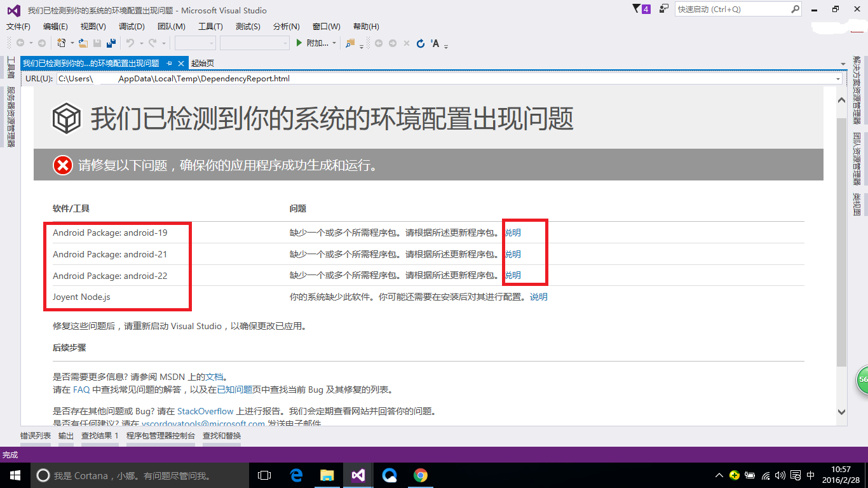Click the Find in Files toolbar icon
Viewport: 868px width, 488px height.
[350, 43]
